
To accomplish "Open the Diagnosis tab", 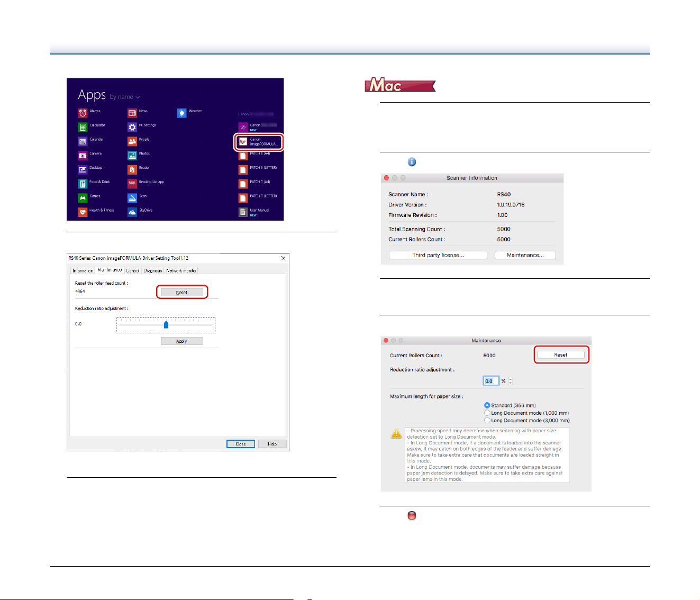I will tap(153, 270).
